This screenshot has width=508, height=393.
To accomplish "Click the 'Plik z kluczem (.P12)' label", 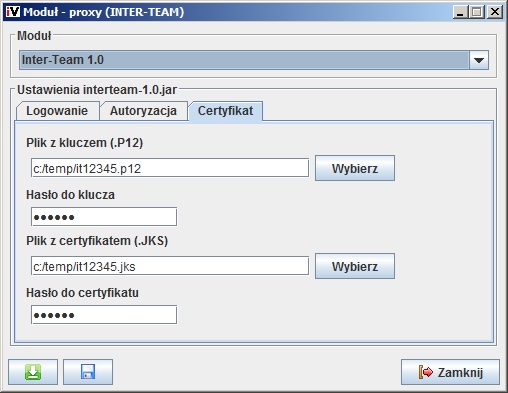I will (x=85, y=143).
